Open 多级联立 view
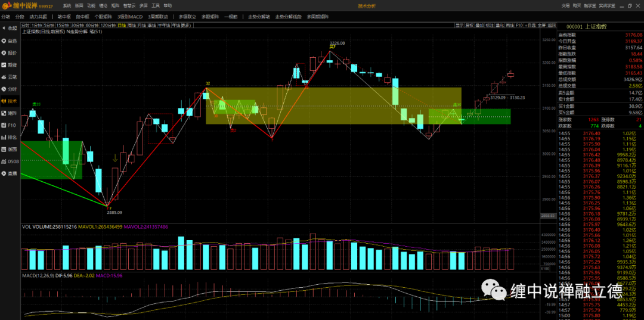The image size is (644, 320). 188,17
